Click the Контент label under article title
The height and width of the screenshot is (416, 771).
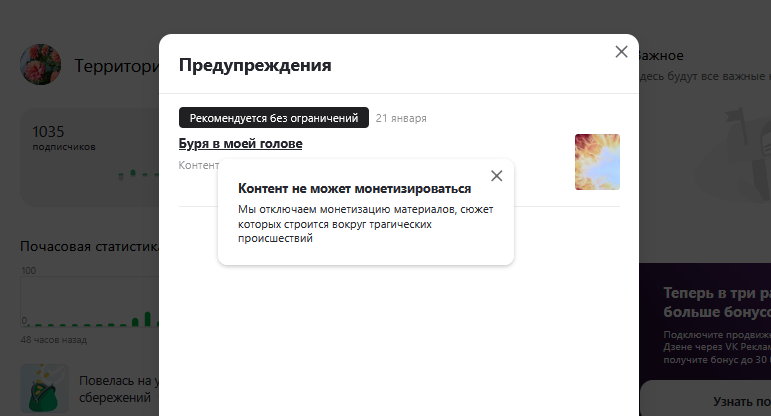pos(199,165)
